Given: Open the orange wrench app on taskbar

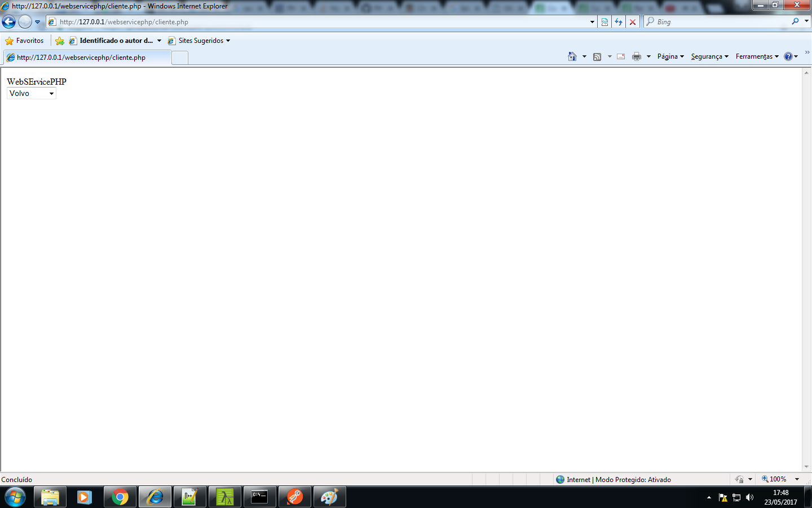Looking at the screenshot, I should coord(295,497).
